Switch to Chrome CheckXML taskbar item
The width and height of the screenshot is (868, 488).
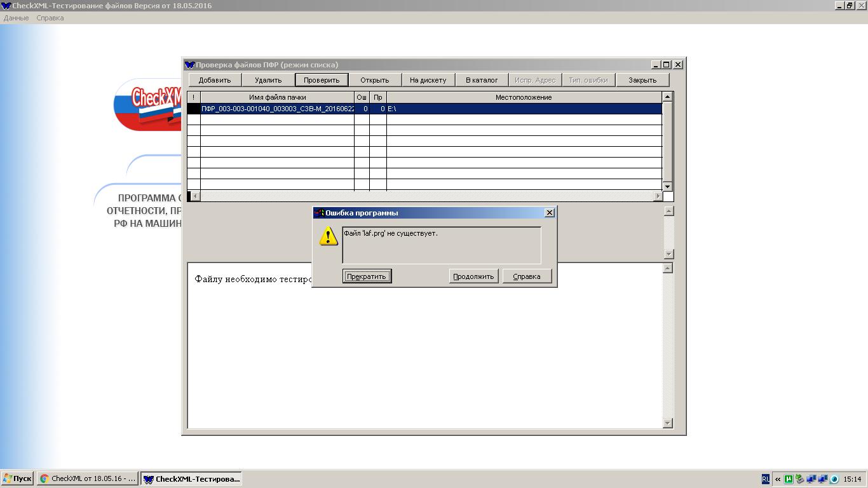88,478
